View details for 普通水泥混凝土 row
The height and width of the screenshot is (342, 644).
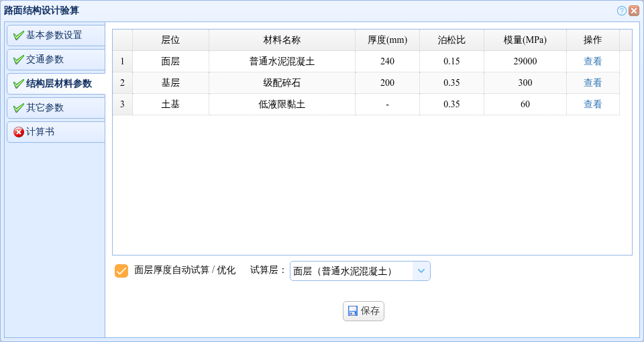[x=592, y=62]
